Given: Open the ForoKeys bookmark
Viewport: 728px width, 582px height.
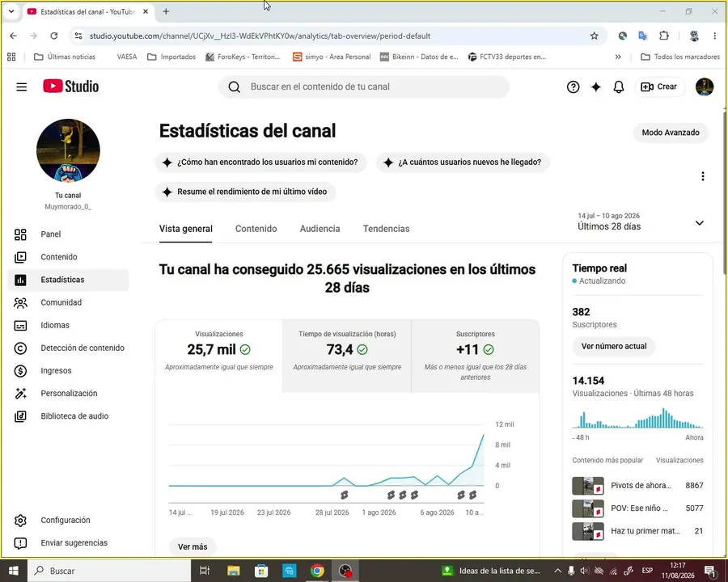Looking at the screenshot, I should tap(243, 57).
